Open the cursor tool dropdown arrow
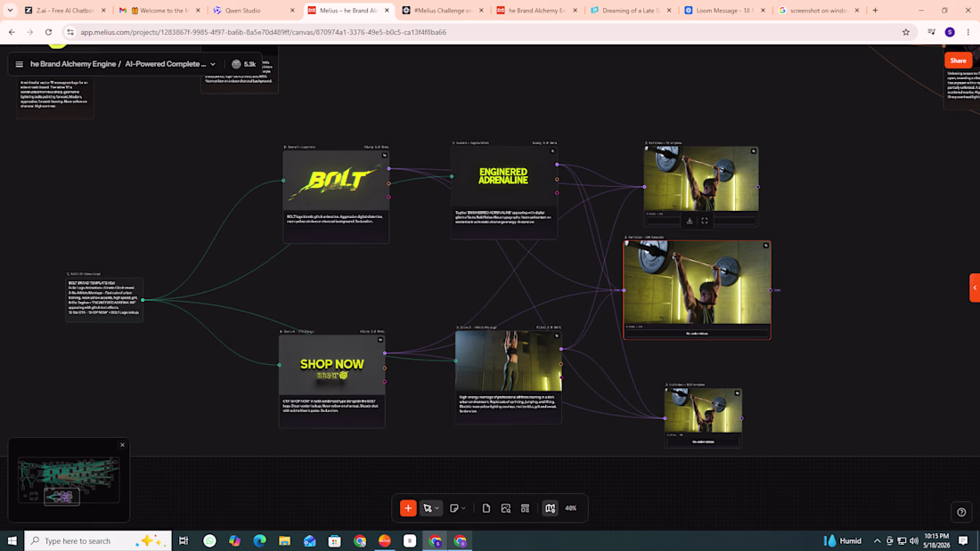Screen dimensions: 980x551 tap(437, 508)
